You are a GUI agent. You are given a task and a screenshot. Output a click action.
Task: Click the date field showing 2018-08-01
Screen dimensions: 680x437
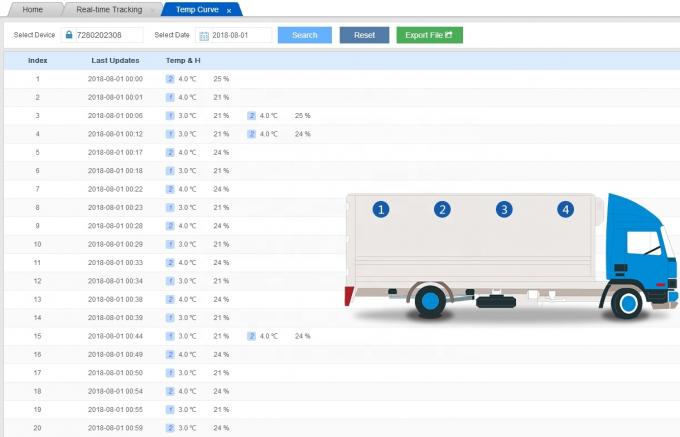click(234, 35)
